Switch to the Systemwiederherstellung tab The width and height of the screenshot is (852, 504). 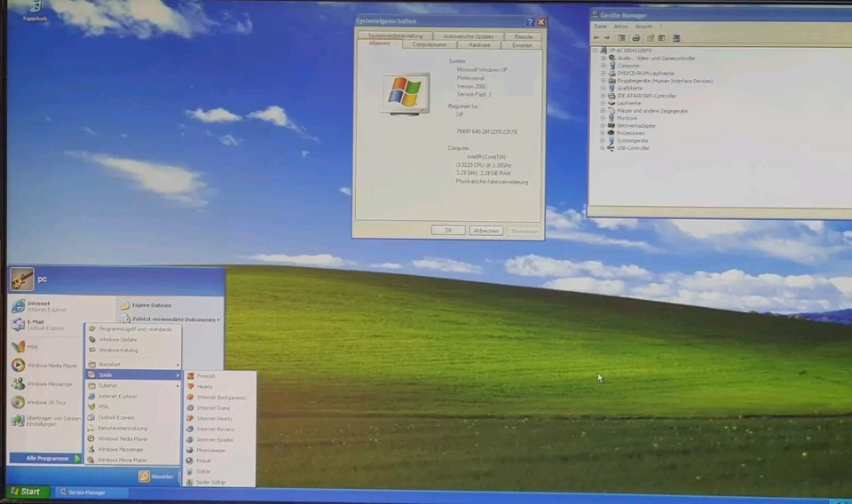tap(395, 35)
